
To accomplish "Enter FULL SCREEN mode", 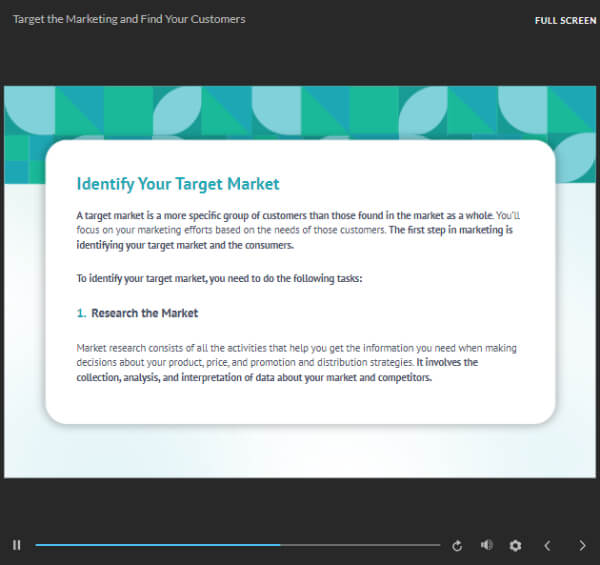I will point(565,20).
